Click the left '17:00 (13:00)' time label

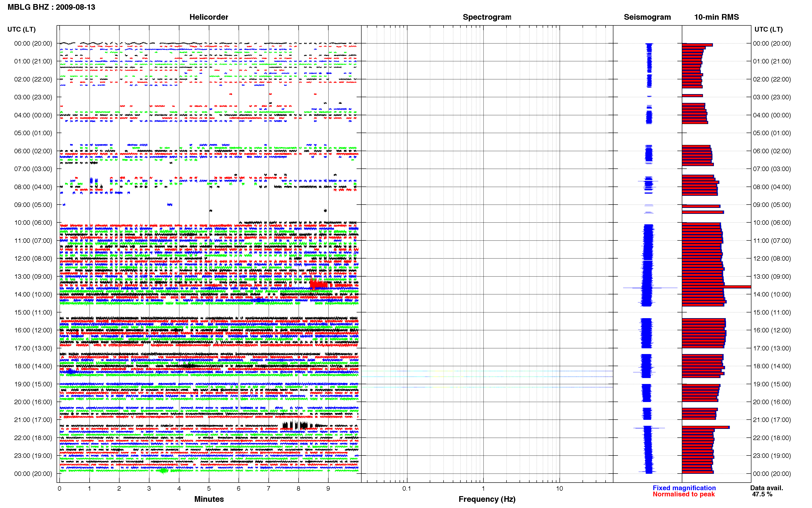pos(33,348)
